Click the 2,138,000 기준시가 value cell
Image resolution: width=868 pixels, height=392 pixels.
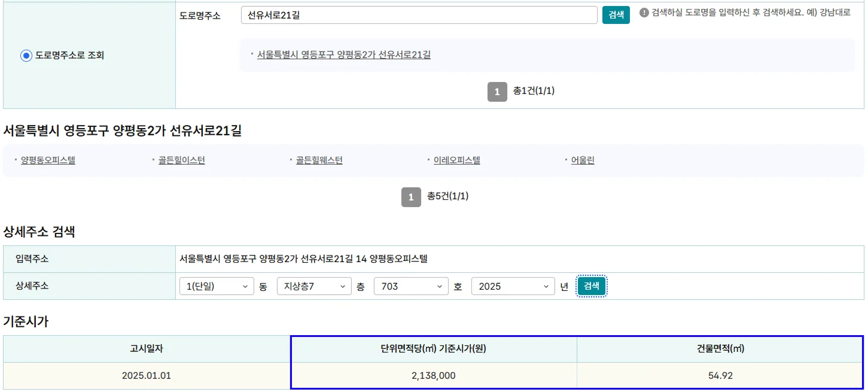tap(434, 376)
